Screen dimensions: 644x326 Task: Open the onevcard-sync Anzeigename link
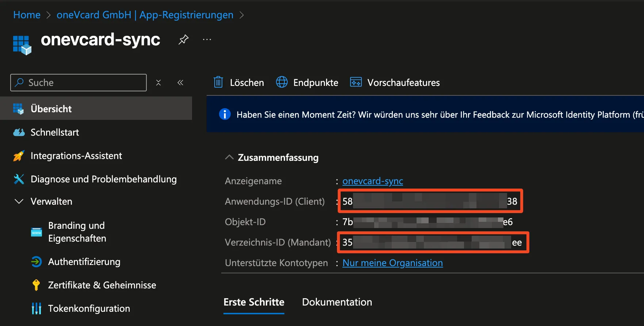pos(373,181)
